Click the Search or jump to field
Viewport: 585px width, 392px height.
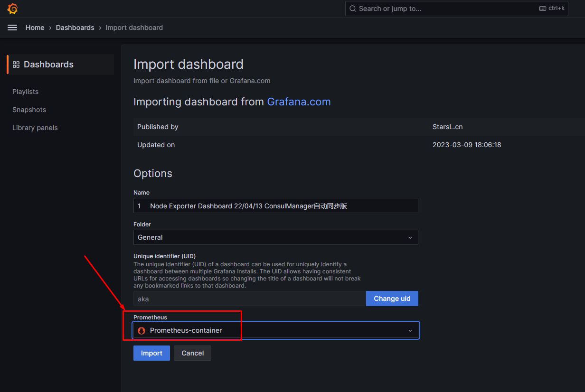coord(456,9)
